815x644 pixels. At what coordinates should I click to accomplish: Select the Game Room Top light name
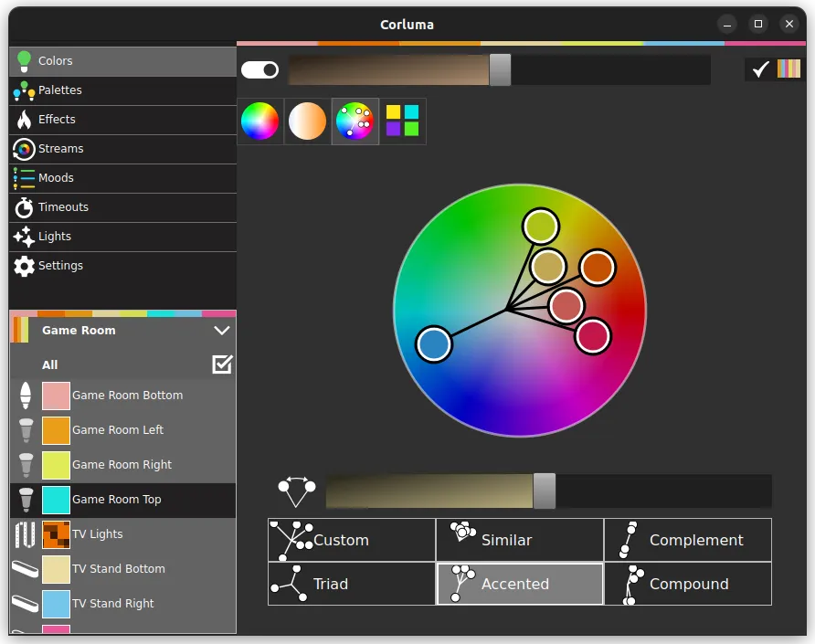(x=116, y=500)
